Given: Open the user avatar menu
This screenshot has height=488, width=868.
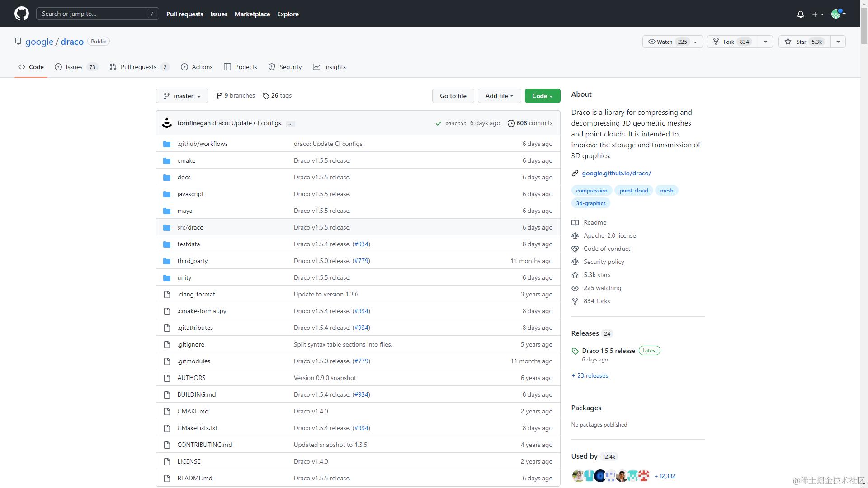Looking at the screenshot, I should coord(838,14).
